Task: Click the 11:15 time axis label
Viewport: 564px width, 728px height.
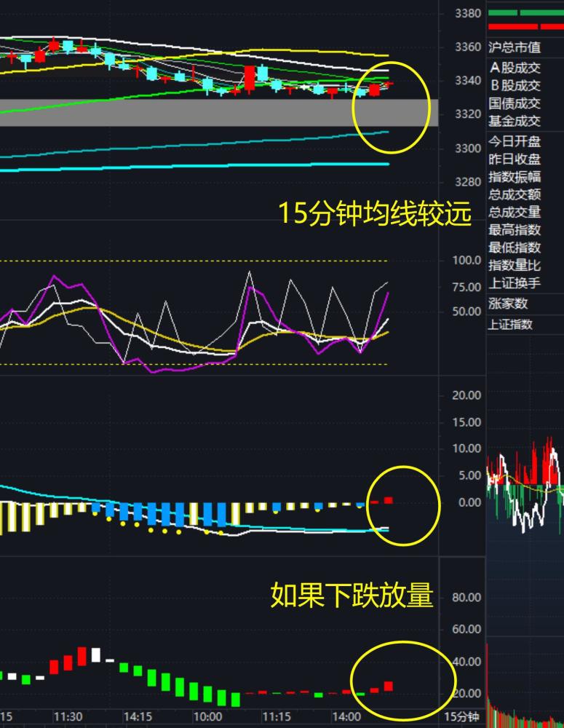Action: point(277,716)
